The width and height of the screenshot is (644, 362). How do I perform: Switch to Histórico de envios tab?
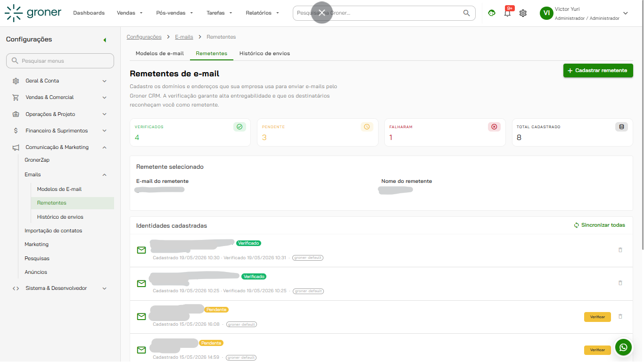point(264,53)
